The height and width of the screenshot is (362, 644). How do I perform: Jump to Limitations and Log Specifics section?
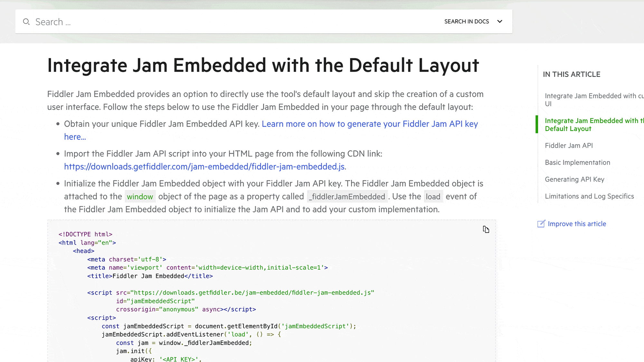point(589,196)
